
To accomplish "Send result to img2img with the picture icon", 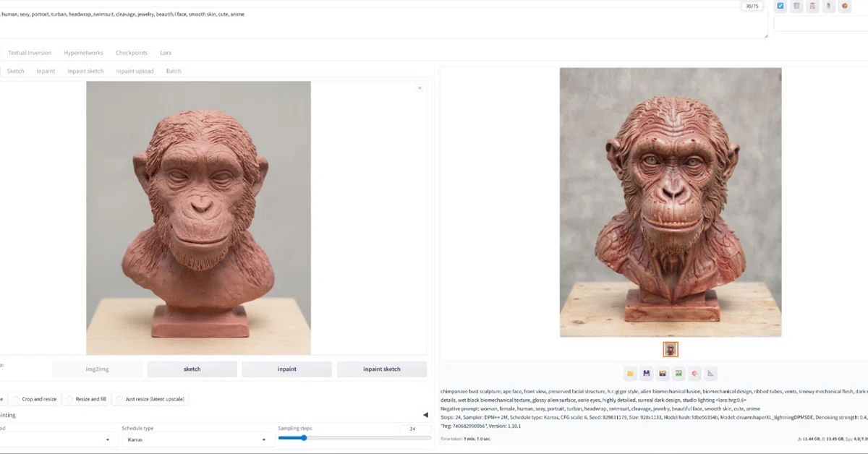I will [x=678, y=374].
